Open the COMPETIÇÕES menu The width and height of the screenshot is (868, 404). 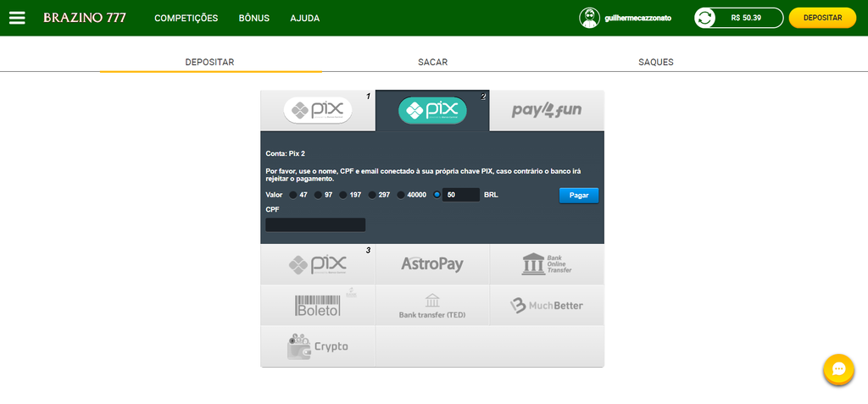[x=186, y=18]
